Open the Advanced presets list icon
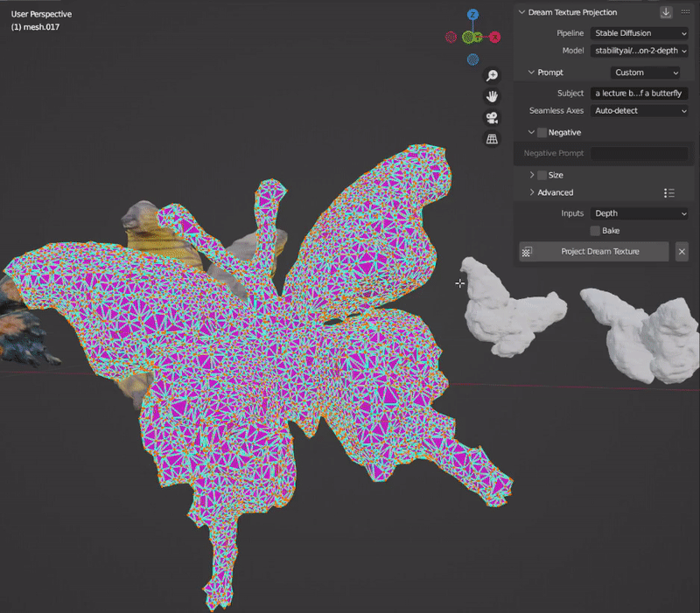 [x=669, y=192]
